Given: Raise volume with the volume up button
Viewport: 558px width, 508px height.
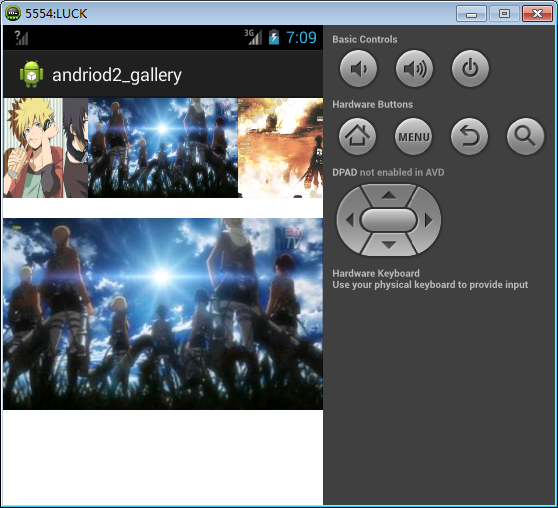Looking at the screenshot, I should [x=414, y=68].
